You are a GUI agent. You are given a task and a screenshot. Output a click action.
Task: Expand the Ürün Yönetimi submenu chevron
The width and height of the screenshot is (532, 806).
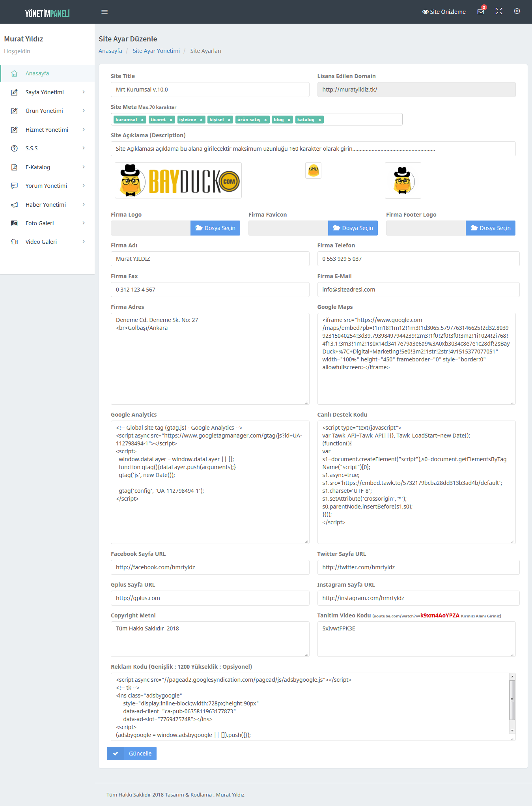coord(84,110)
